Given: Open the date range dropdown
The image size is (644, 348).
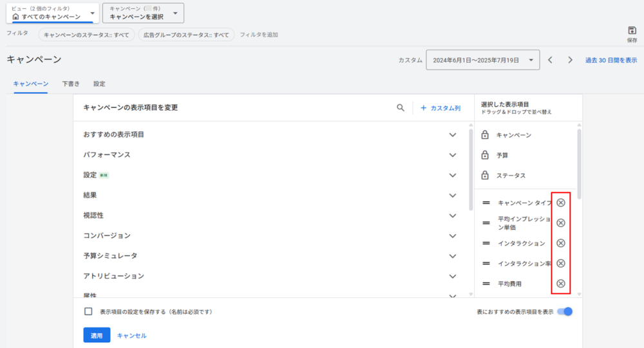Looking at the screenshot, I should (482, 60).
